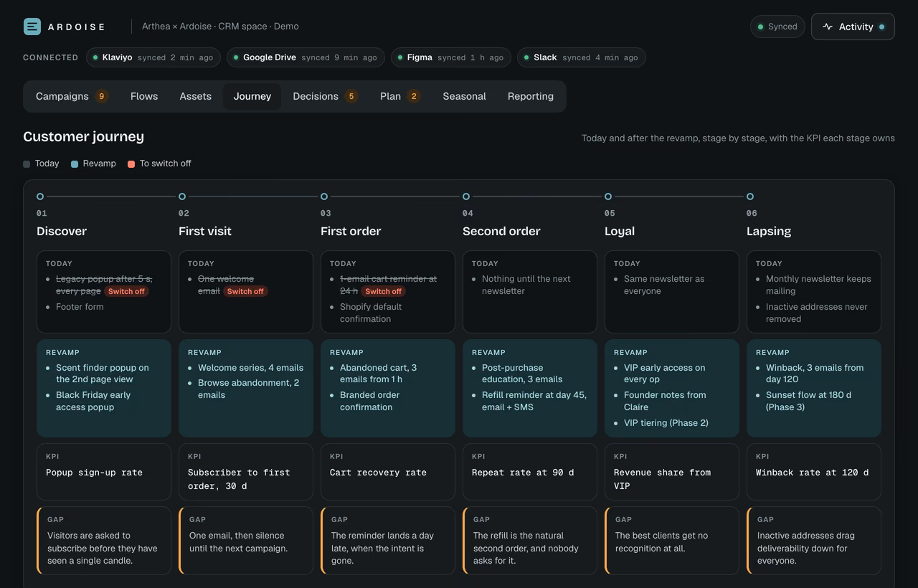Open the Slack connection chip
Screen dimensions: 918x588
coord(582,57)
